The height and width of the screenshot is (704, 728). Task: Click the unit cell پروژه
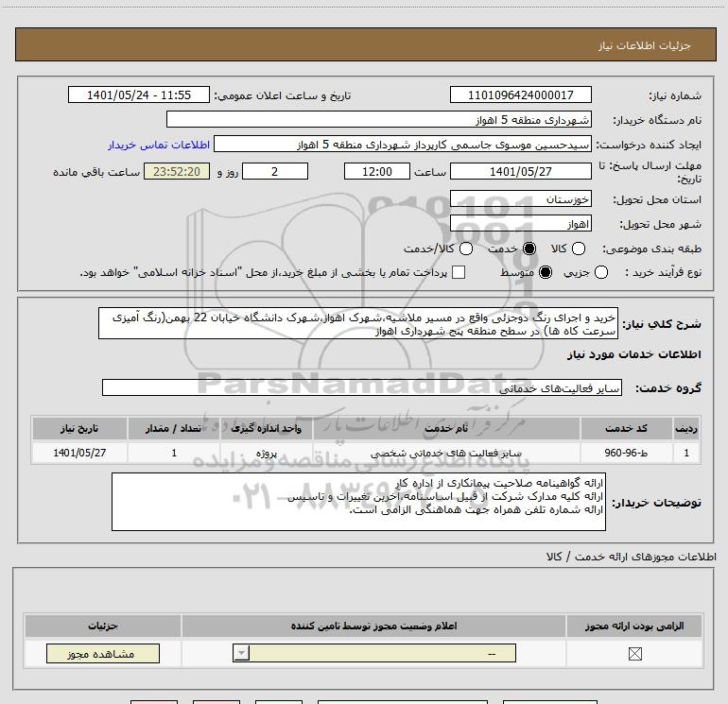tap(266, 453)
